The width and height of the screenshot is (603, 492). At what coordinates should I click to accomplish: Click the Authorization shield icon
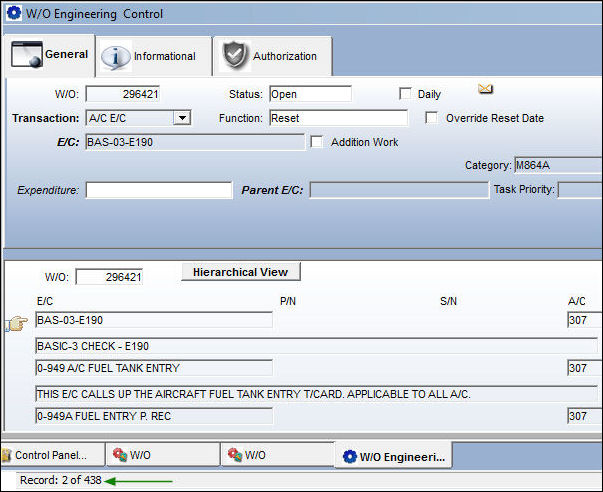pyautogui.click(x=235, y=55)
